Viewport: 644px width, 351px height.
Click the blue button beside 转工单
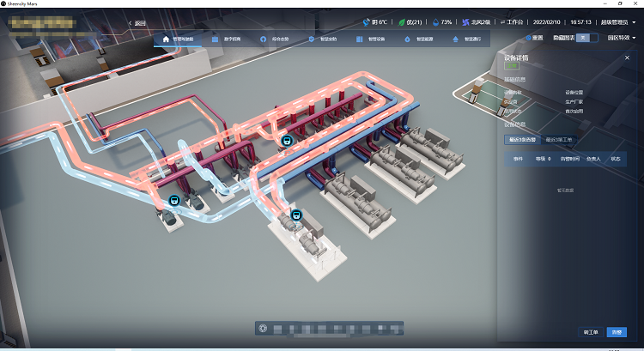[617, 332]
